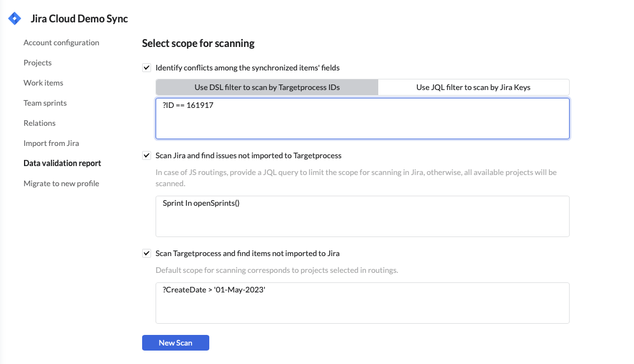Select Data validation report in the sidebar

point(62,163)
